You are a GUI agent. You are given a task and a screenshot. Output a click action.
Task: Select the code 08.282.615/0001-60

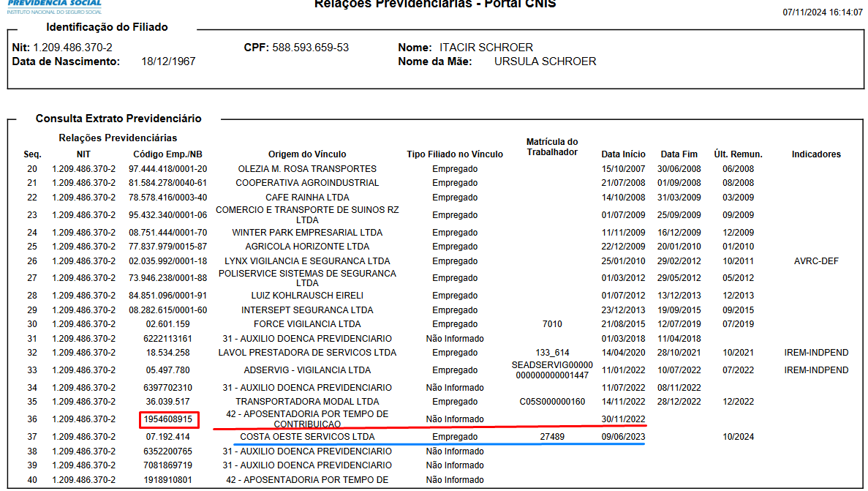pos(167,310)
